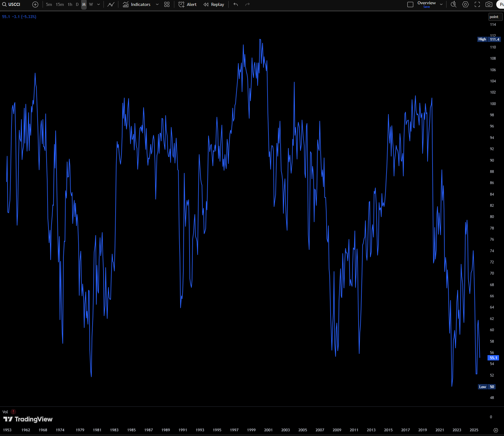Image resolution: width=504 pixels, height=436 pixels.
Task: Undo the last chart action
Action: click(x=236, y=4)
